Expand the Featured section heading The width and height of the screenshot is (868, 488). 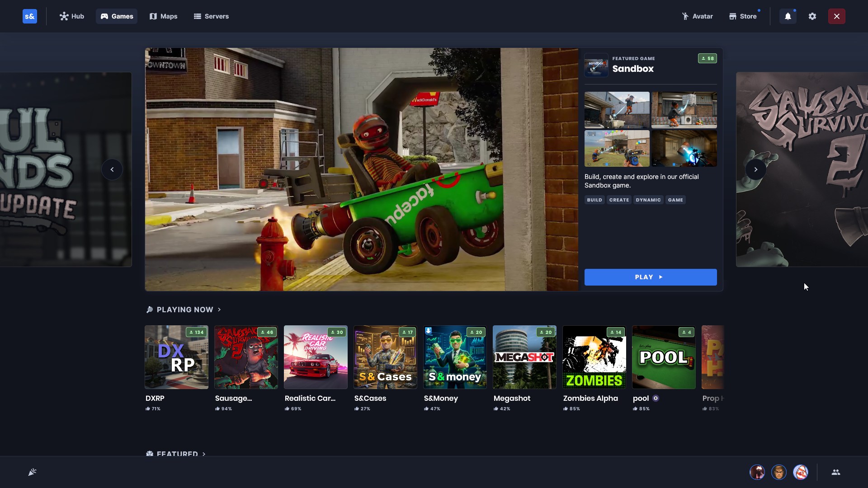pyautogui.click(x=177, y=453)
